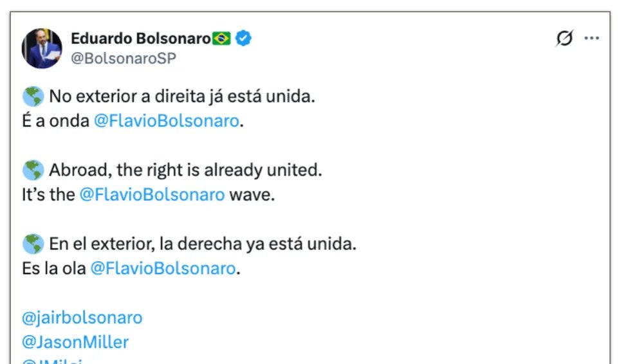Click the Spanish line 'En el exterior, la derecha ya está unida'

click(x=202, y=244)
